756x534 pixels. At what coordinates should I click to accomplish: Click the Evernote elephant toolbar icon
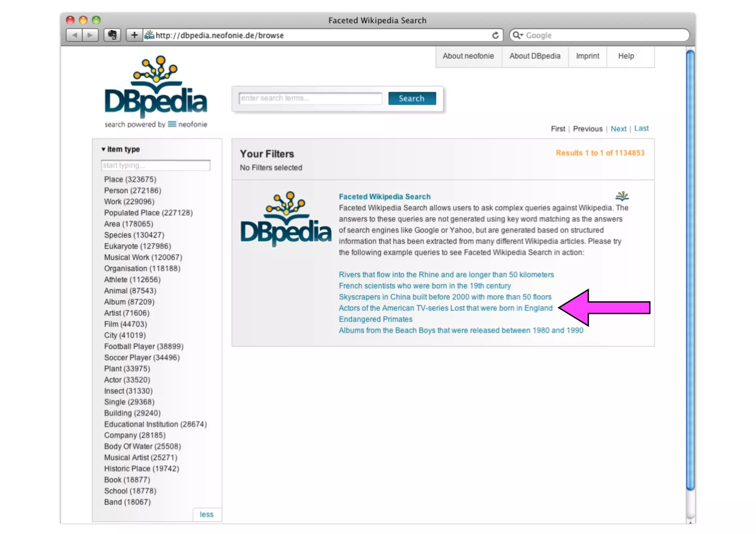tap(112, 35)
